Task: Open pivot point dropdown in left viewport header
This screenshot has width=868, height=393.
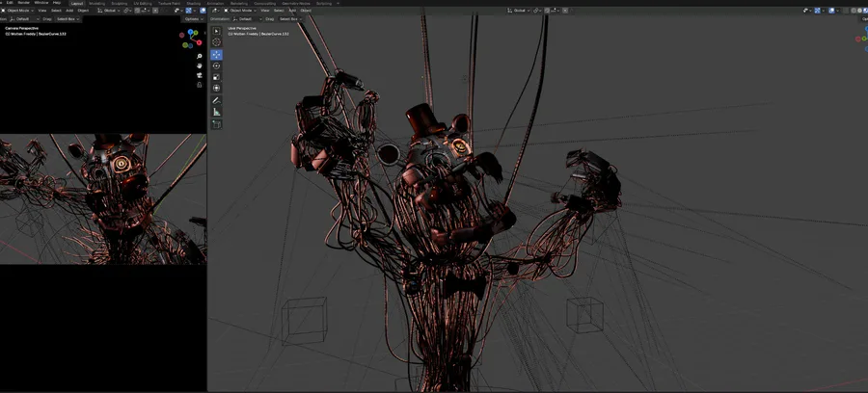Action: [x=126, y=11]
